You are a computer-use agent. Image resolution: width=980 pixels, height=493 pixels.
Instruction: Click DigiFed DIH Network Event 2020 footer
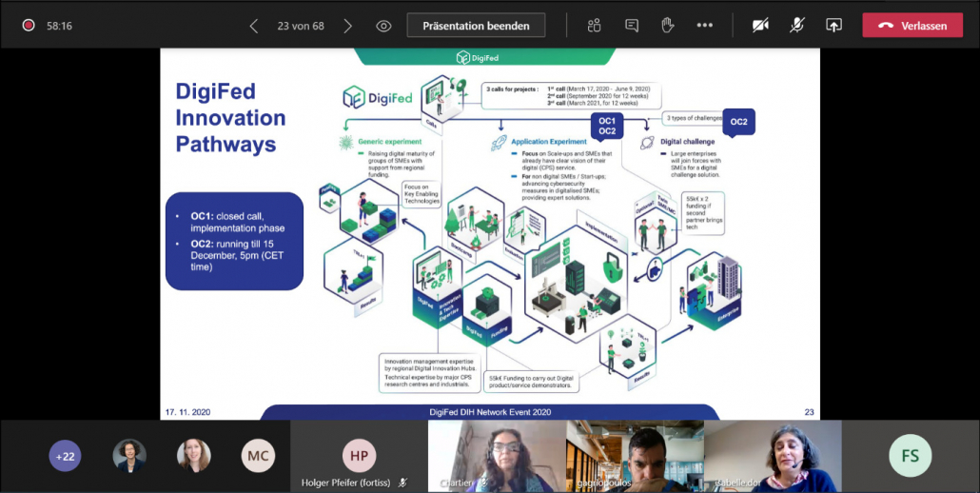point(490,412)
